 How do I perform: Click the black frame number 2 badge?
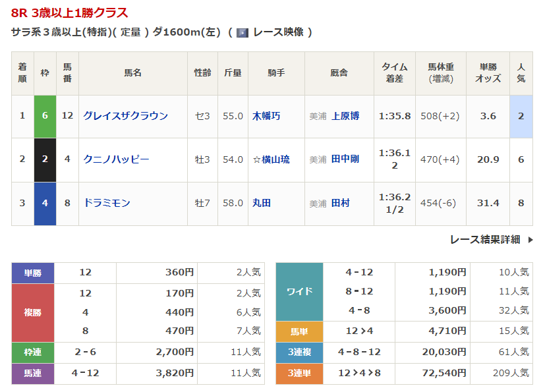coord(45,159)
